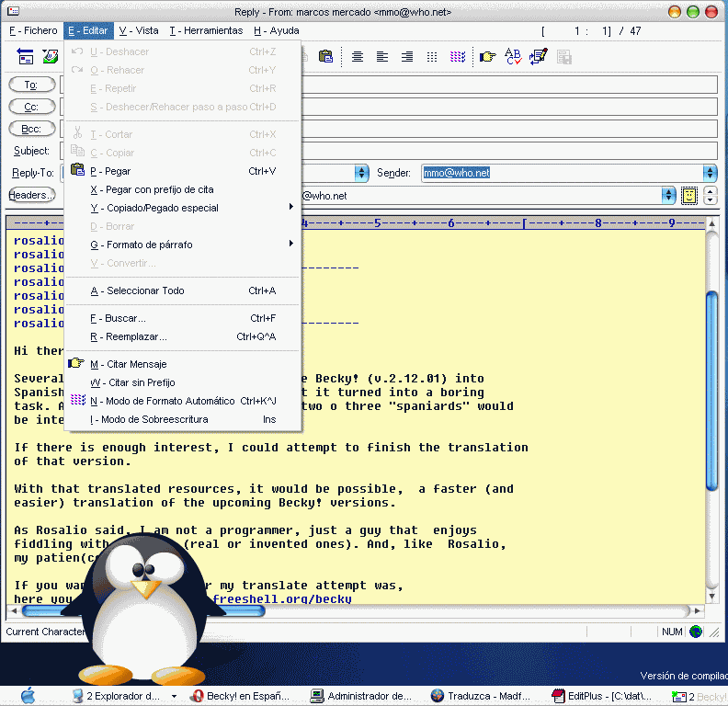Click the left-align paragraph icon
Viewport: 728px width, 706px height.
pos(382,57)
